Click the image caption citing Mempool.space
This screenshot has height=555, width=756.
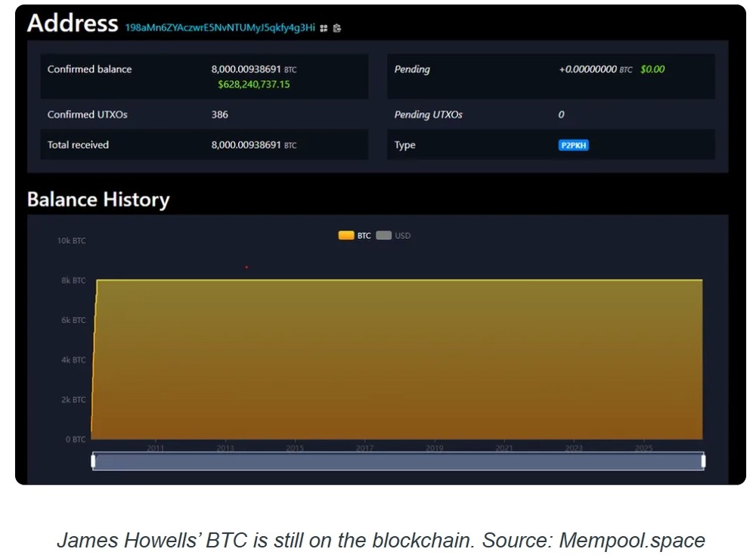tap(381, 541)
